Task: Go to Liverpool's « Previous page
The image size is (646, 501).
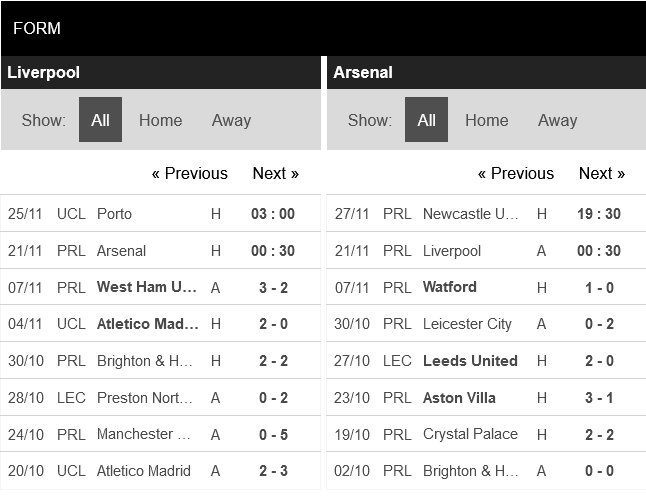Action: (189, 173)
